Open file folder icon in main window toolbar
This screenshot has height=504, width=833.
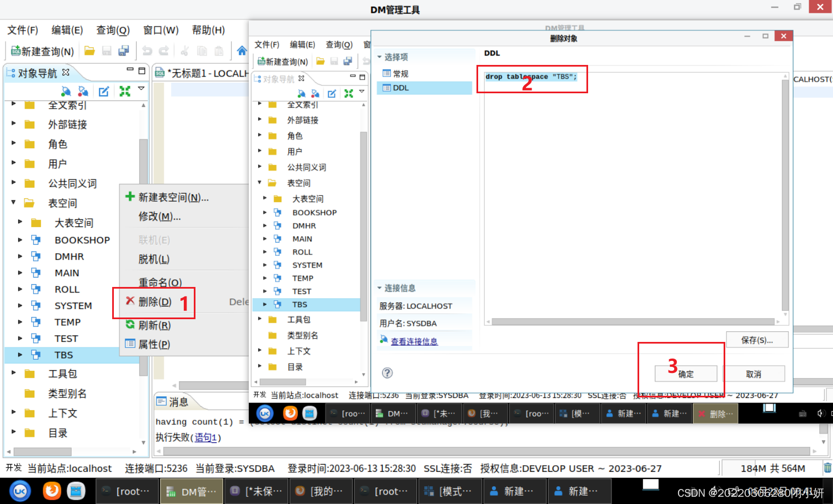point(89,51)
